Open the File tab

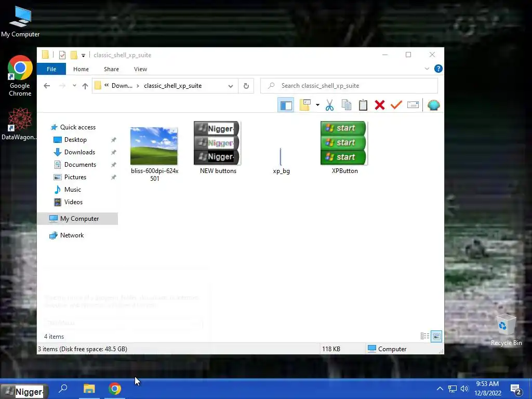pyautogui.click(x=51, y=69)
